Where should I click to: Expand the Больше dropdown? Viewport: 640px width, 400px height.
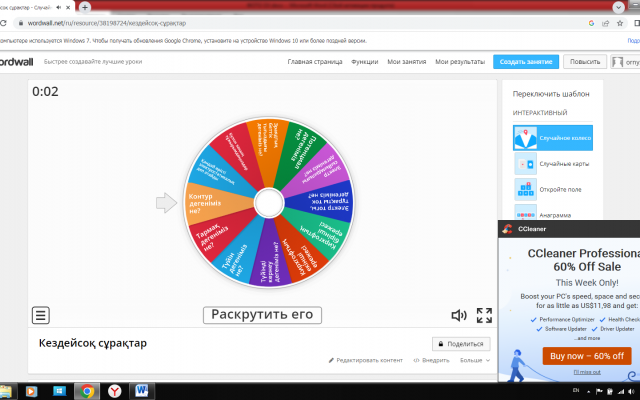[474, 360]
